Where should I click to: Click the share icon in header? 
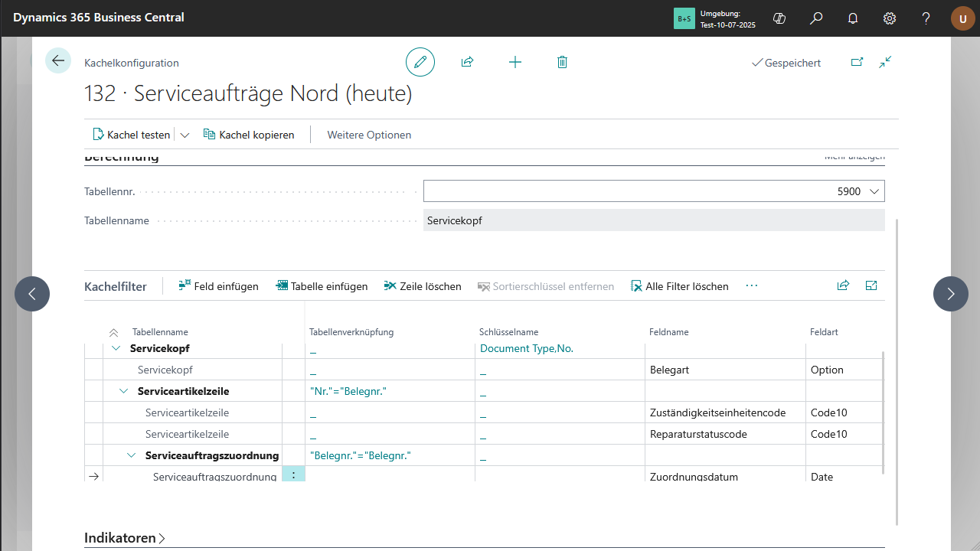click(468, 62)
